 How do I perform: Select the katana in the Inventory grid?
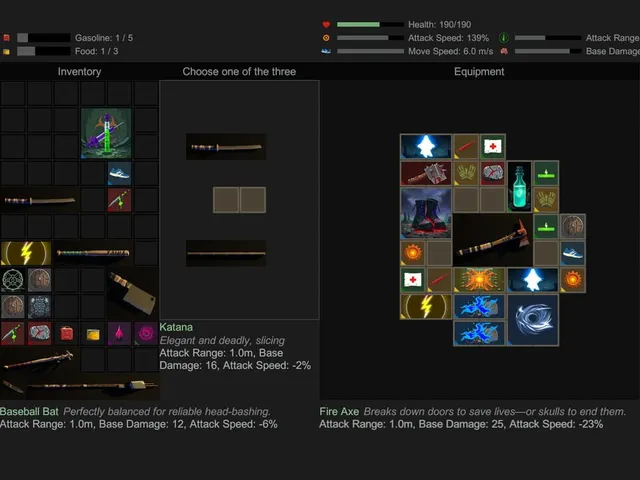point(40,200)
